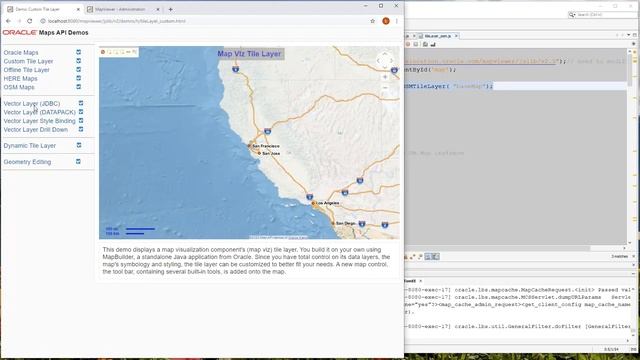
Task: Click San Jose city marker on map
Action: point(259,153)
